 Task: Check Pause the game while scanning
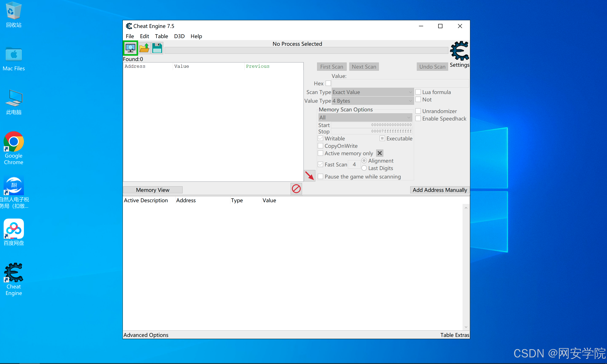(320, 177)
